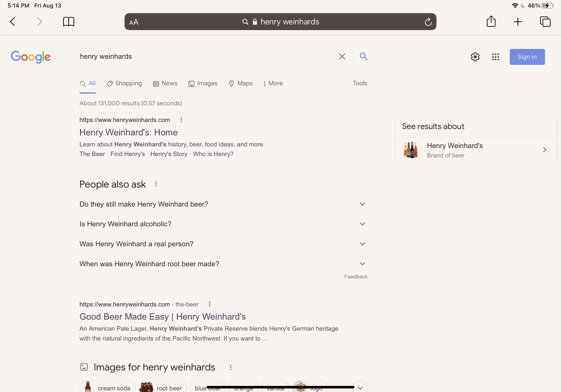Expand Is Henry Weinhard alcoholic? question

224,224
